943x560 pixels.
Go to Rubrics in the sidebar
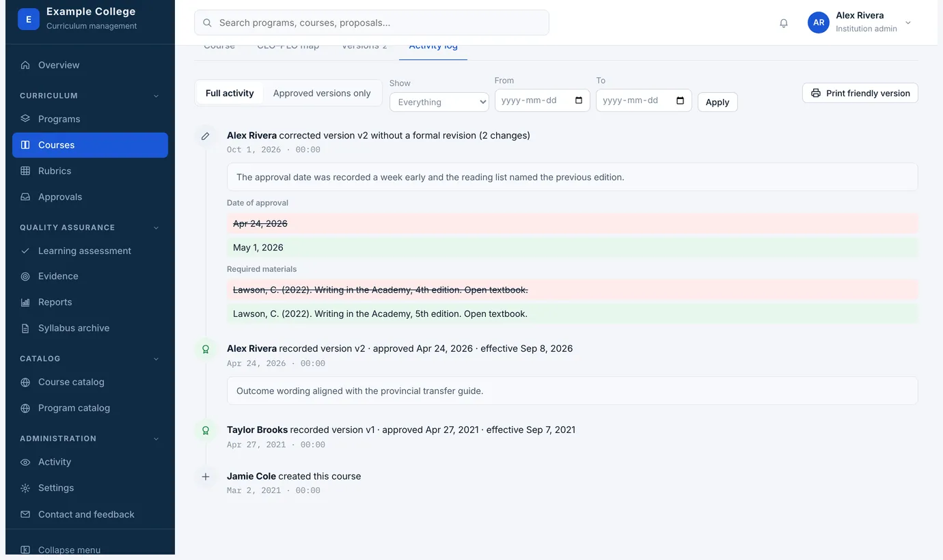(90, 171)
